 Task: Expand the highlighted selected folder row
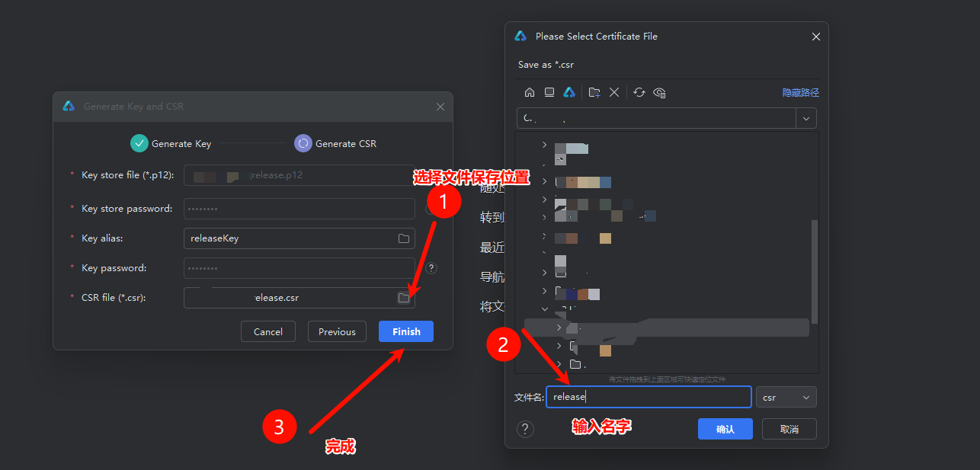coord(559,328)
